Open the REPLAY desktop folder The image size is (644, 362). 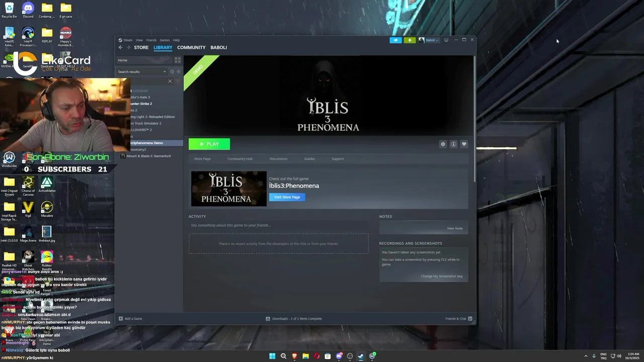pyautogui.click(x=47, y=35)
